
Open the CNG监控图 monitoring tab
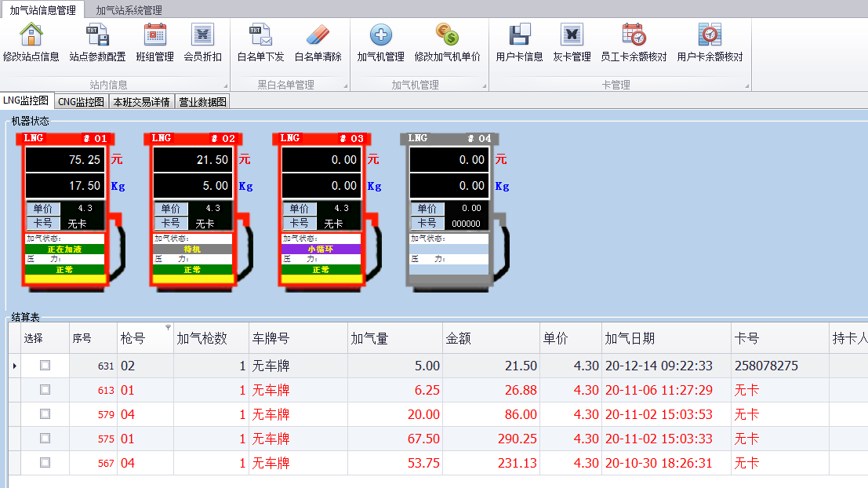[x=79, y=101]
